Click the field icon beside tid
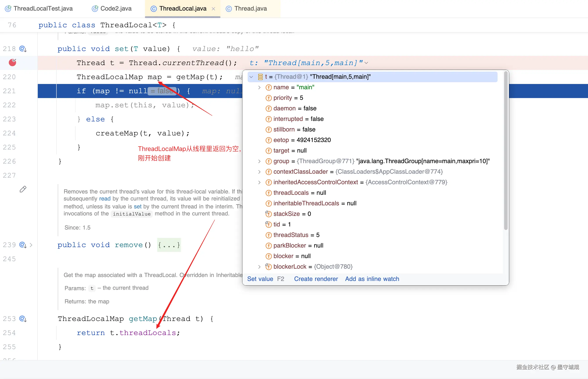This screenshot has width=588, height=379. [x=269, y=224]
